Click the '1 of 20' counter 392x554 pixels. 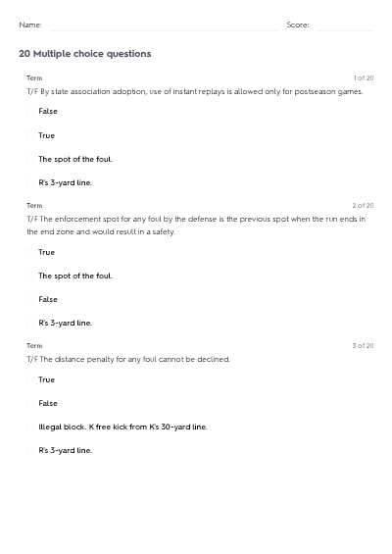pyautogui.click(x=364, y=78)
